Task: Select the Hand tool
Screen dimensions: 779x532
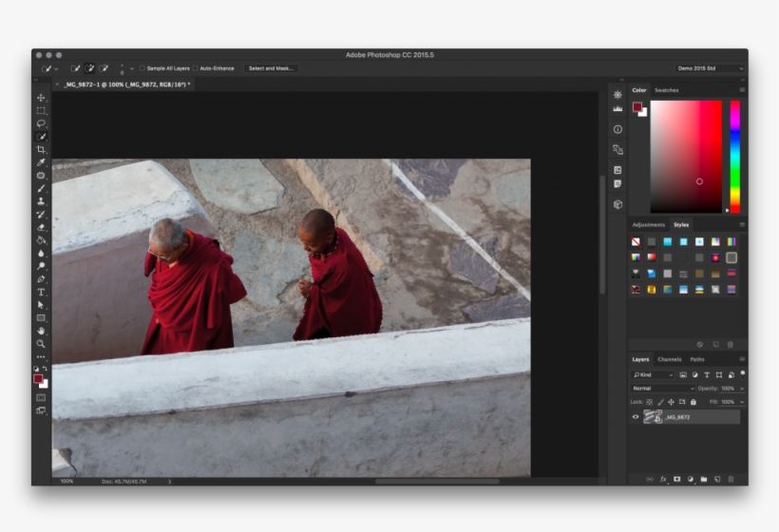Action: tap(41, 331)
